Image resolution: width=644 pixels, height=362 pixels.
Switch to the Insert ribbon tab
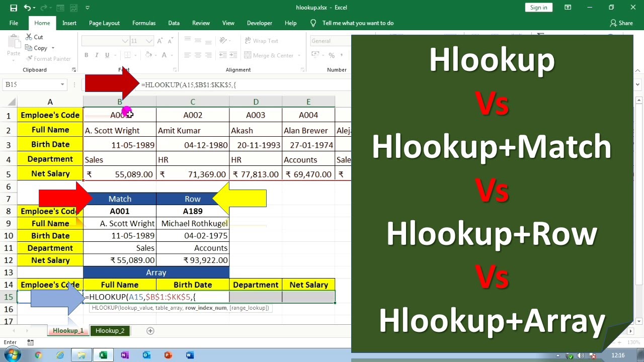(69, 23)
